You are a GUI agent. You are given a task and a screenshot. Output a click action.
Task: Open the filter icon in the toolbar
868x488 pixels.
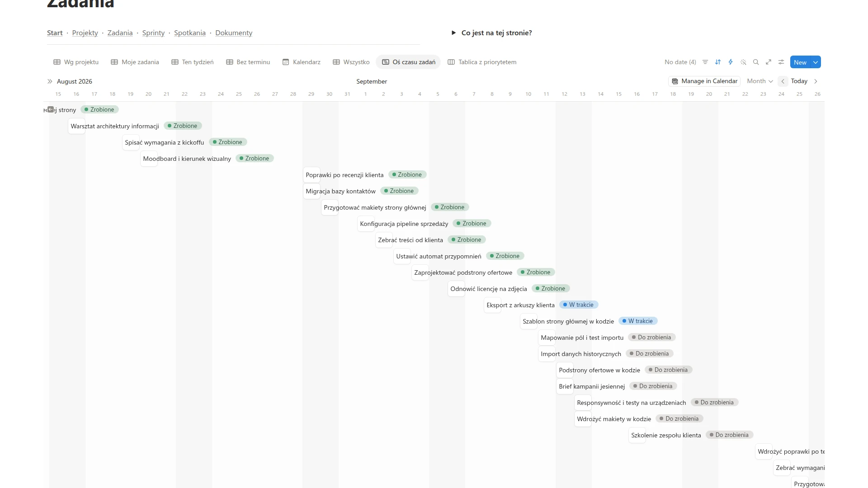tap(705, 62)
